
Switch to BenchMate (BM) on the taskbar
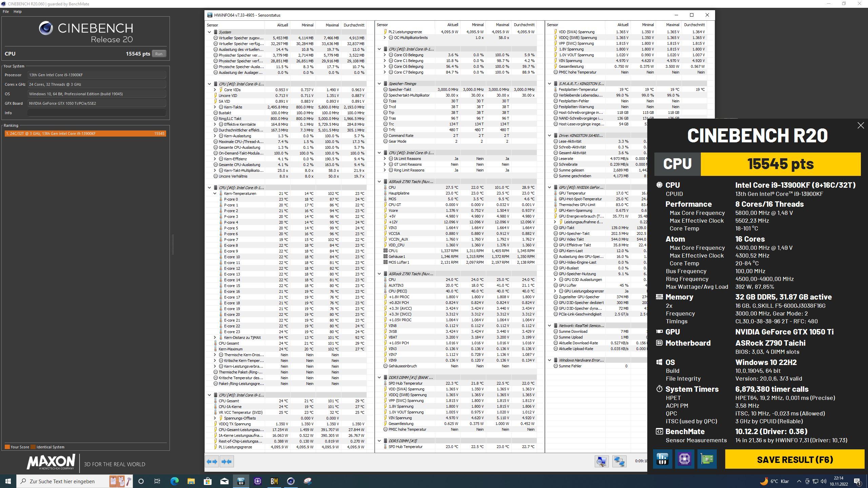[274, 481]
